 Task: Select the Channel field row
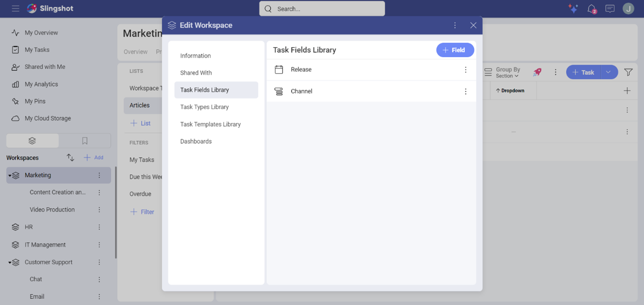point(371,91)
